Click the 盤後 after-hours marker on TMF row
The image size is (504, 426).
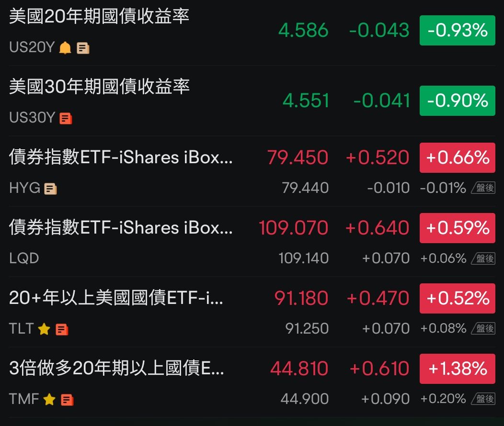click(x=483, y=398)
